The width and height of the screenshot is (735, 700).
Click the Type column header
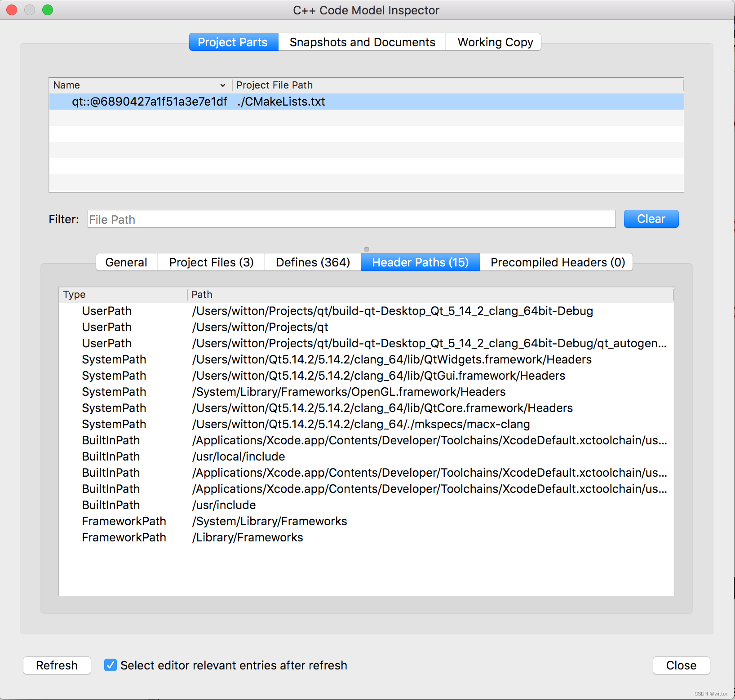pos(75,295)
